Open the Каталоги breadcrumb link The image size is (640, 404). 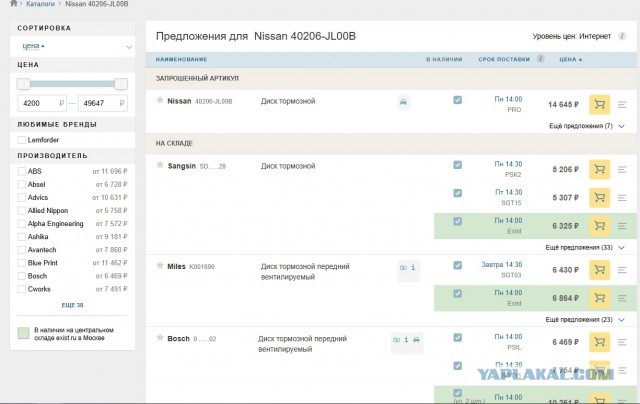40,4
